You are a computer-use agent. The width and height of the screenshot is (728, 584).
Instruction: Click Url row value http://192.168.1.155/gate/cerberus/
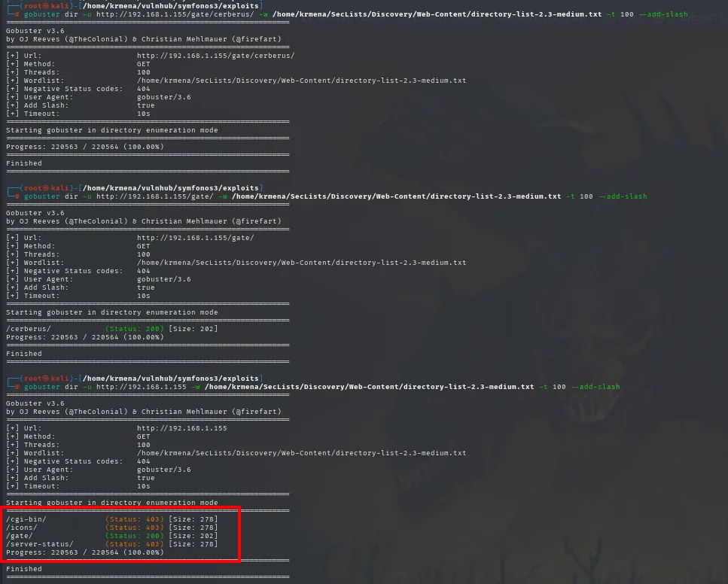216,55
